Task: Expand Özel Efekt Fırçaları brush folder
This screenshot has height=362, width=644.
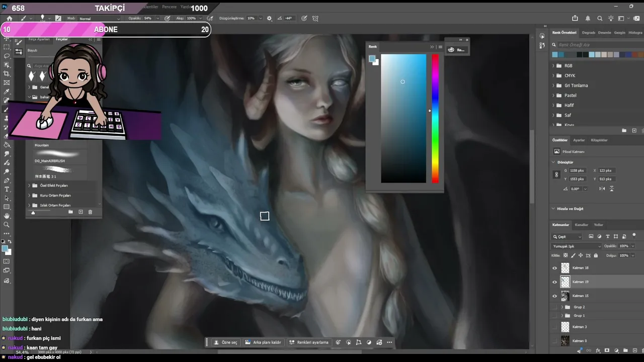Action: 29,186
